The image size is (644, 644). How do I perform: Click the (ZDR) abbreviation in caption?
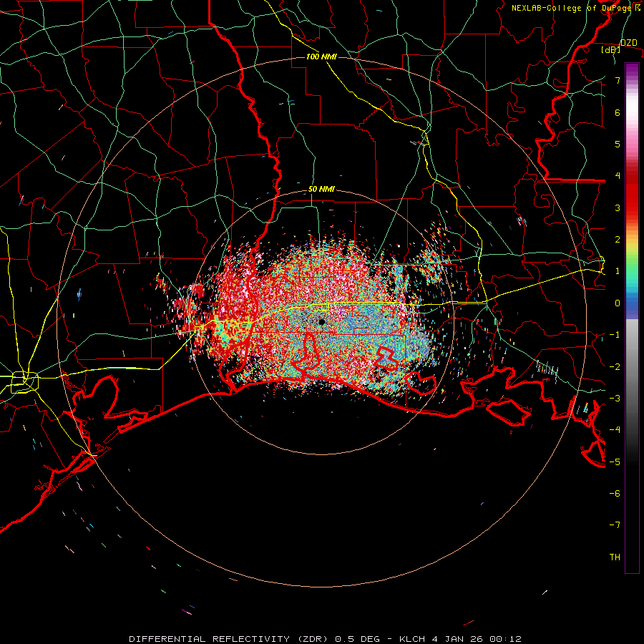tap(311, 639)
